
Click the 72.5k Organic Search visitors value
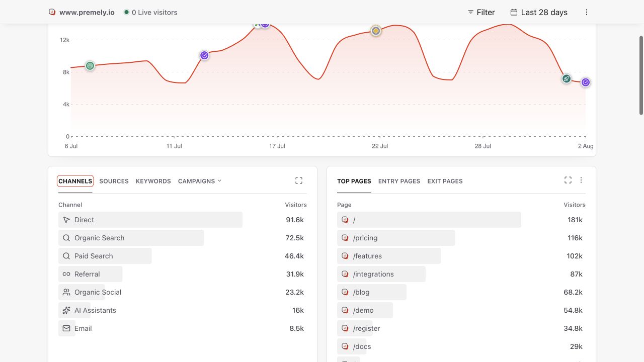295,238
